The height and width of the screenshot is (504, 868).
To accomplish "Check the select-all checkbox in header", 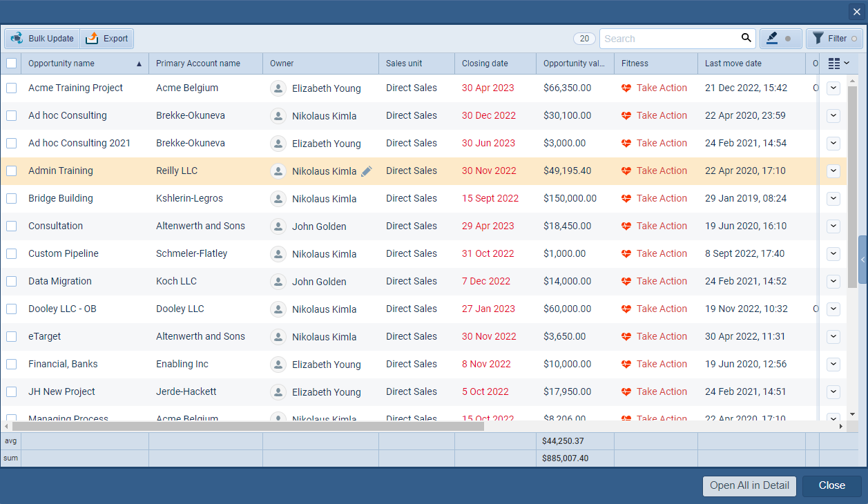I will [x=11, y=64].
